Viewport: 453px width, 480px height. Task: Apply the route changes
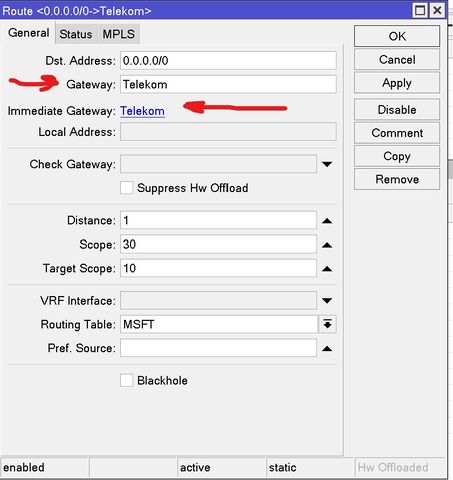pyautogui.click(x=397, y=83)
